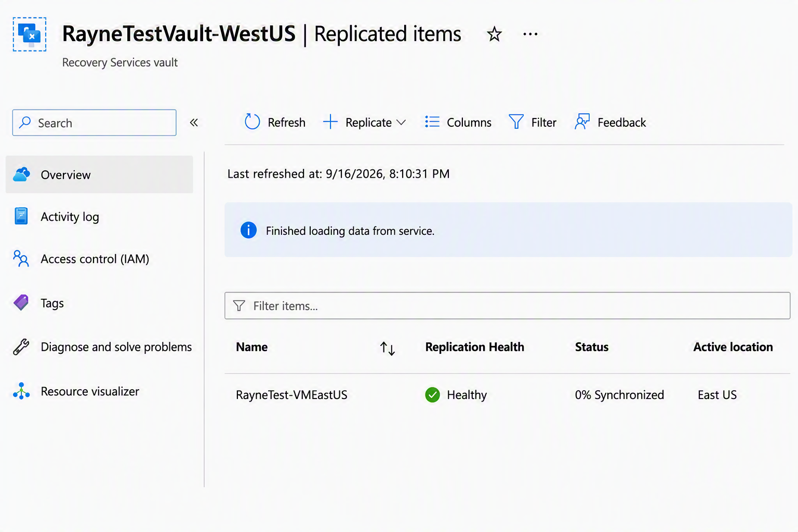This screenshot has height=532, width=798.
Task: Click the Filter items input field
Action: [507, 305]
